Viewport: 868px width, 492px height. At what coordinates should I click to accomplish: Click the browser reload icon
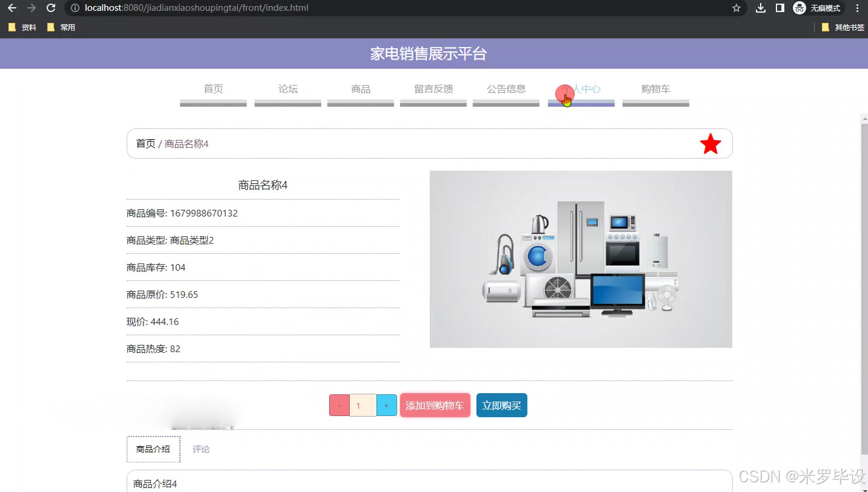(50, 8)
